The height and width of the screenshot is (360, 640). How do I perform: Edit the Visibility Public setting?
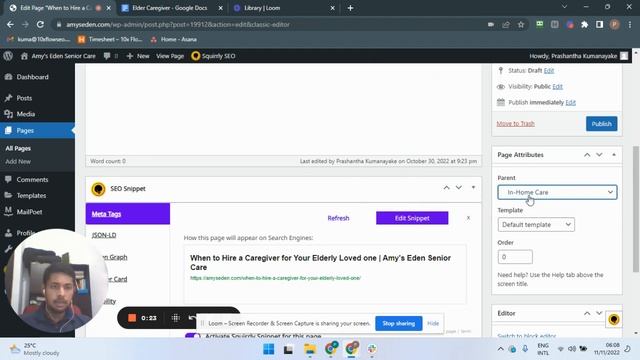tap(557, 87)
